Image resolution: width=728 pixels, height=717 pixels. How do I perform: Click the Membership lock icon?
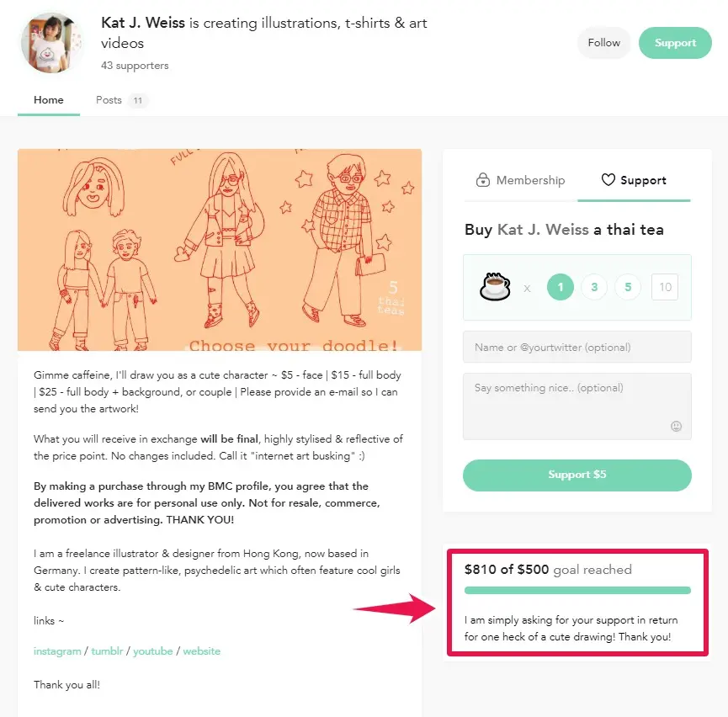point(483,180)
